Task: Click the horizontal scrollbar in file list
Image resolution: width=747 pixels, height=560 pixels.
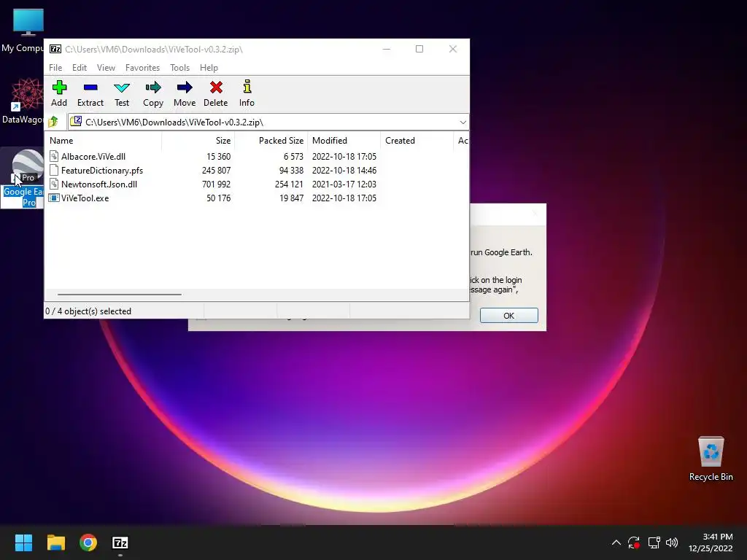Action: [x=120, y=295]
